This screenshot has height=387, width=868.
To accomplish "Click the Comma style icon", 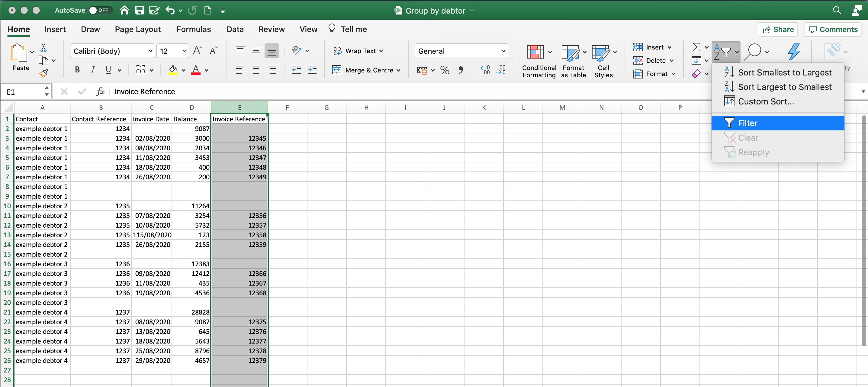I will [x=461, y=70].
